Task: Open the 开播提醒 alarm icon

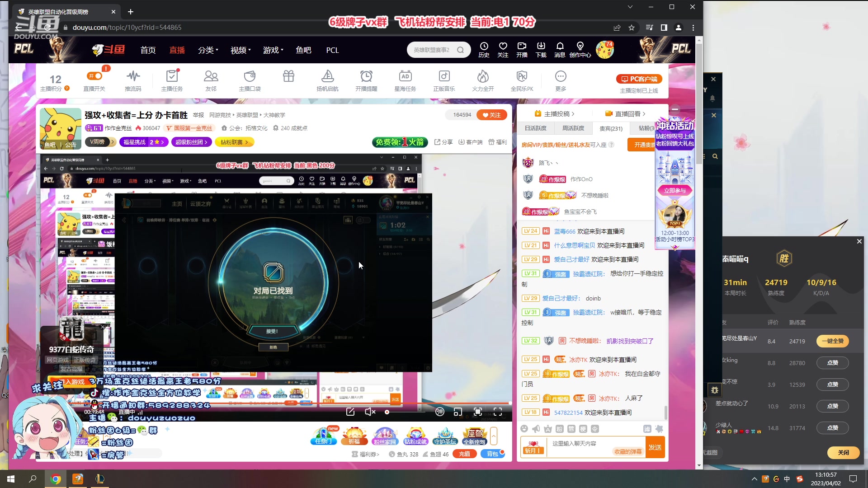Action: [x=366, y=81]
